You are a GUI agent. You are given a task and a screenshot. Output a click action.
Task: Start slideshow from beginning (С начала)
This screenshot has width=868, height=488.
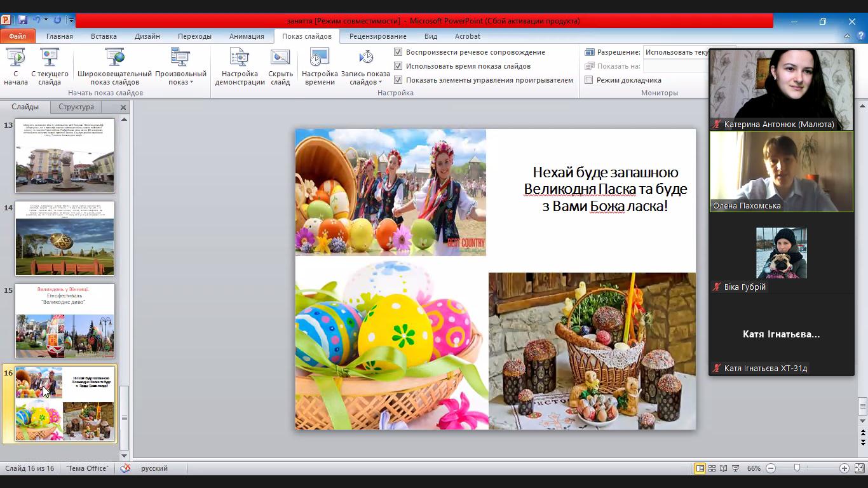click(x=16, y=66)
